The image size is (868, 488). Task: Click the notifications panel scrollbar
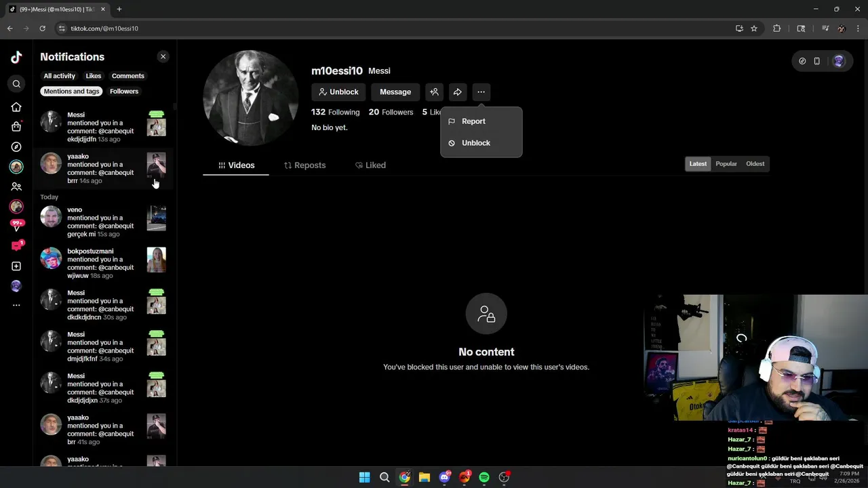tap(175, 106)
